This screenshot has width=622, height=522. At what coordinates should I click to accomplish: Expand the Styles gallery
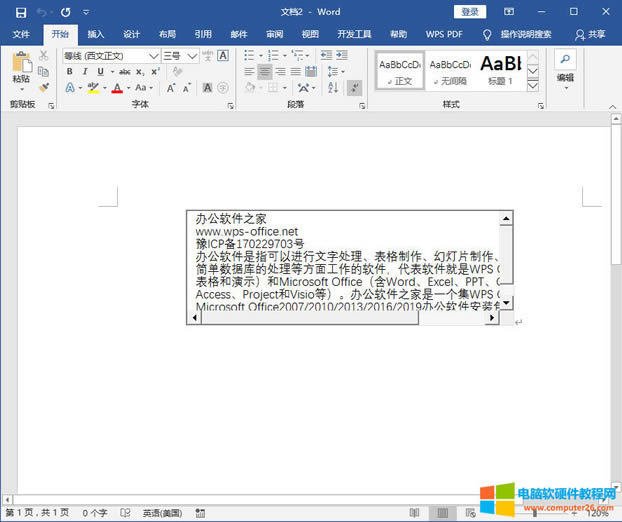[533, 86]
